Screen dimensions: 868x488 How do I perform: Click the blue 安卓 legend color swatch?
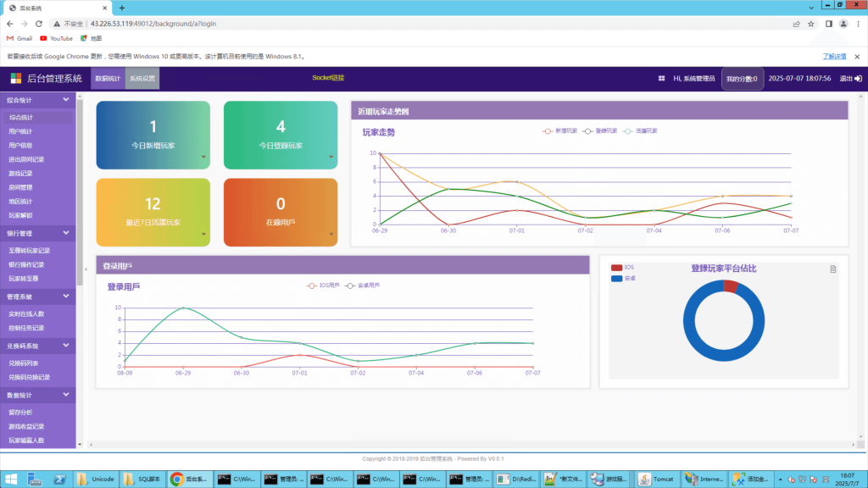(x=616, y=278)
